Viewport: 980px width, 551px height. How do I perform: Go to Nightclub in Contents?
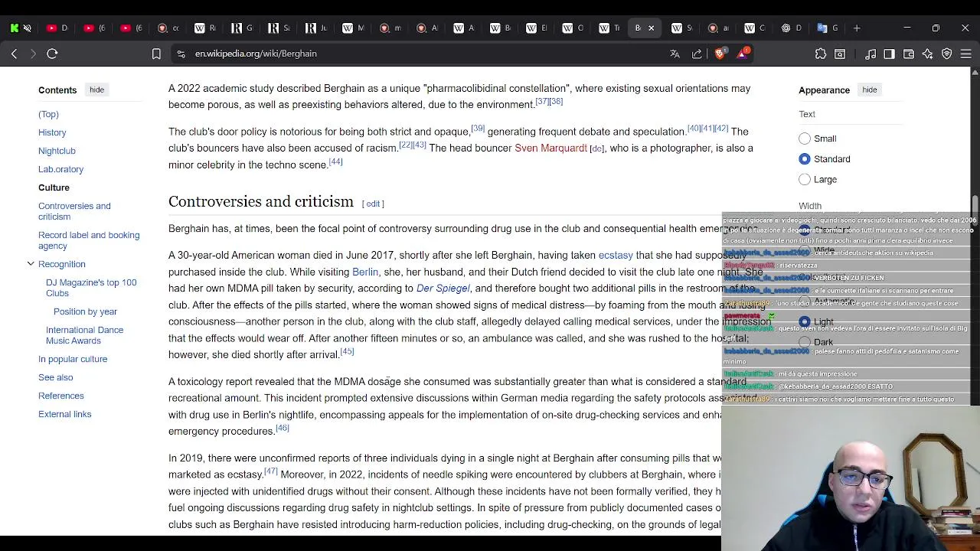pos(57,151)
